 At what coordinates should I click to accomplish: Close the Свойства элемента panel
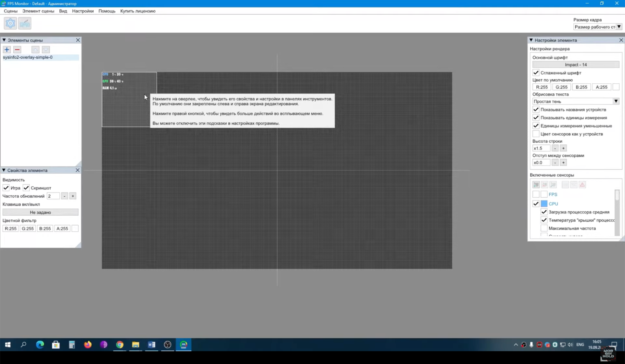(77, 170)
